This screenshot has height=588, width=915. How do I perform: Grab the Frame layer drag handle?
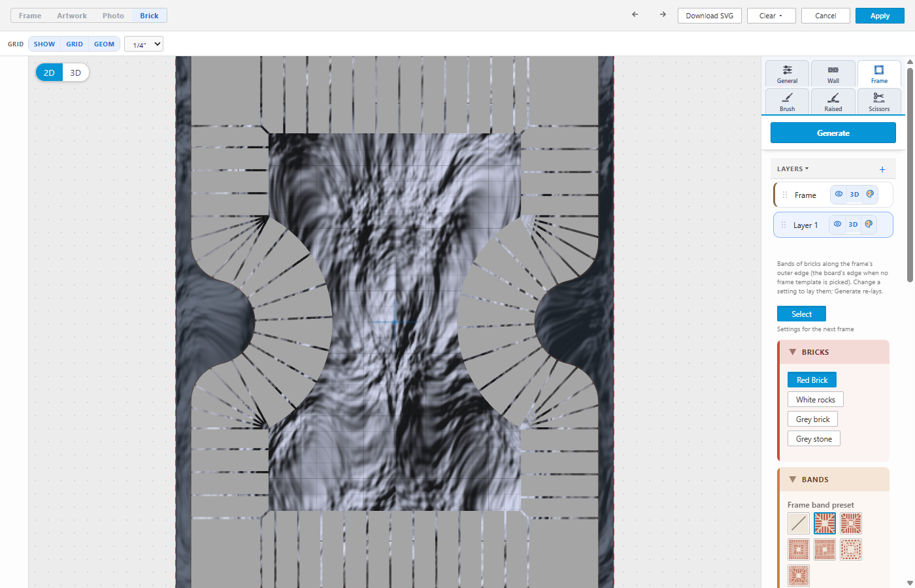[785, 195]
